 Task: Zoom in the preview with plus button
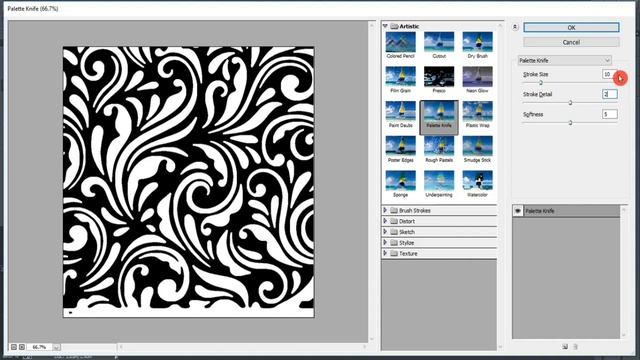(22, 347)
